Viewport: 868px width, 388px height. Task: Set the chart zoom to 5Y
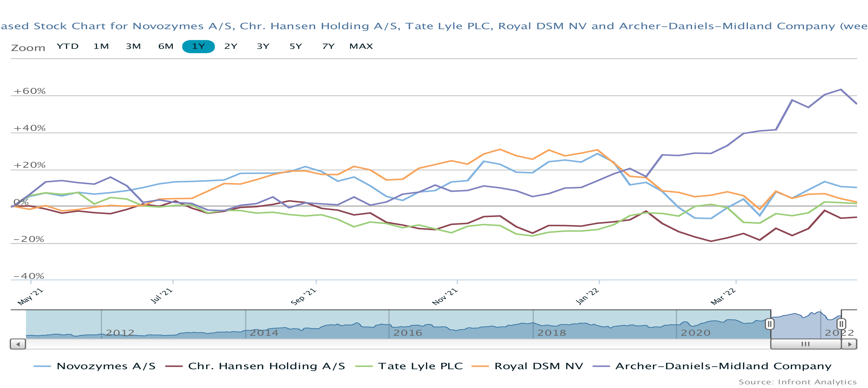pos(296,46)
